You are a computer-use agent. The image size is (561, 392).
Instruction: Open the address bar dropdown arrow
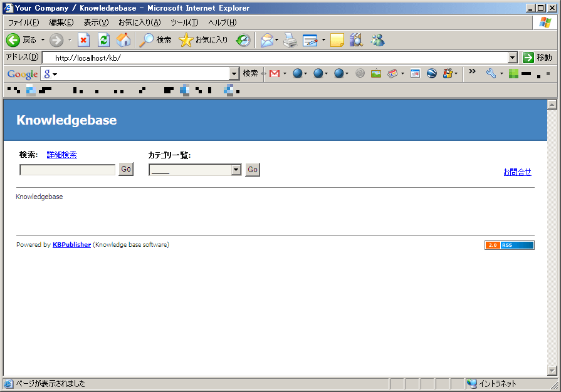(x=513, y=58)
